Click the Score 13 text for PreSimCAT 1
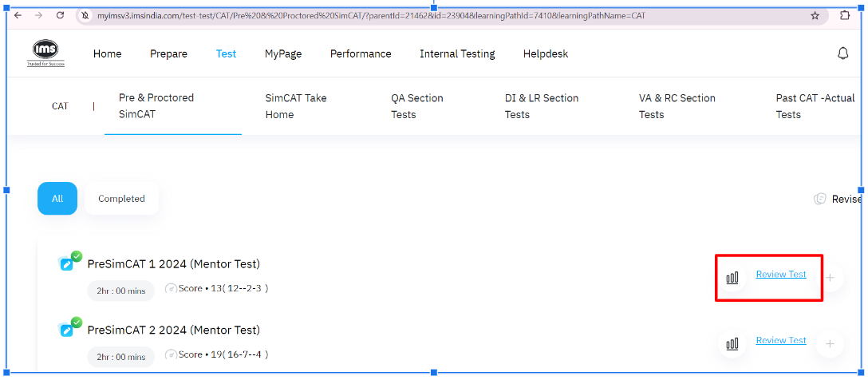The width and height of the screenshot is (868, 380). click(223, 289)
